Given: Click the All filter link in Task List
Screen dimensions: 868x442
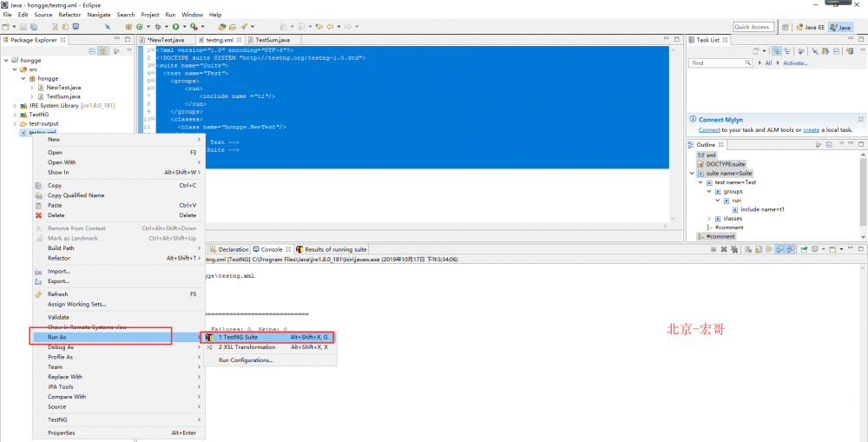Looking at the screenshot, I should (x=768, y=63).
